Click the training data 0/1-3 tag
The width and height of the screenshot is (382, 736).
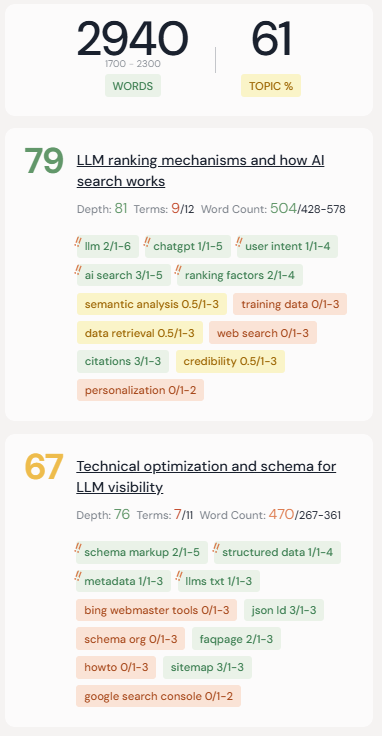[x=290, y=304]
